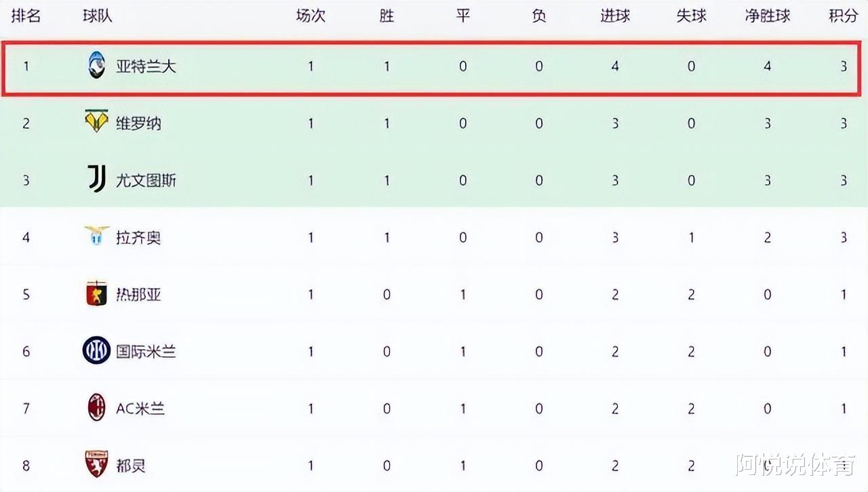Click the Lazio club crest icon
868x492 pixels.
97,237
